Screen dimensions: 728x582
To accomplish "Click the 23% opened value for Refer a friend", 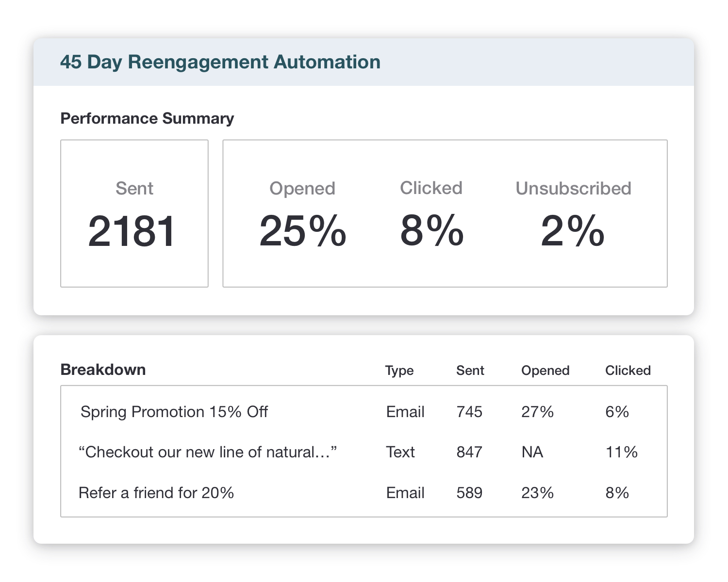I will (x=537, y=493).
